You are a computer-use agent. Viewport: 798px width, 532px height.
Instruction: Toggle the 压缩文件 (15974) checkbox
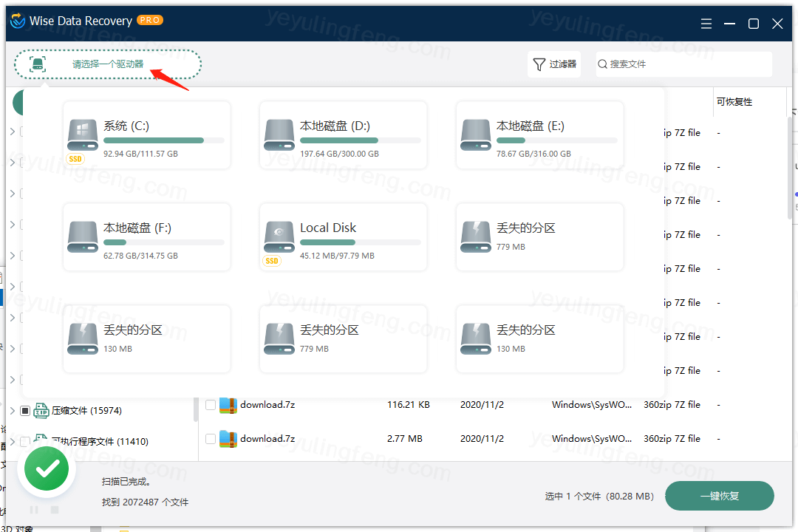point(25,410)
